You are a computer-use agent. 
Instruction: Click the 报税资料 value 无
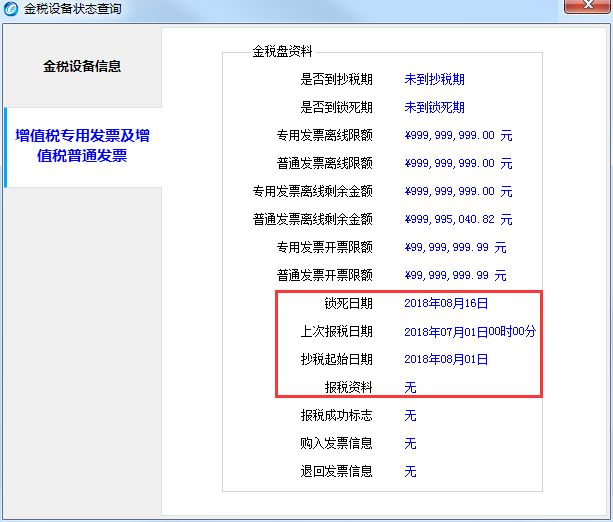point(410,387)
